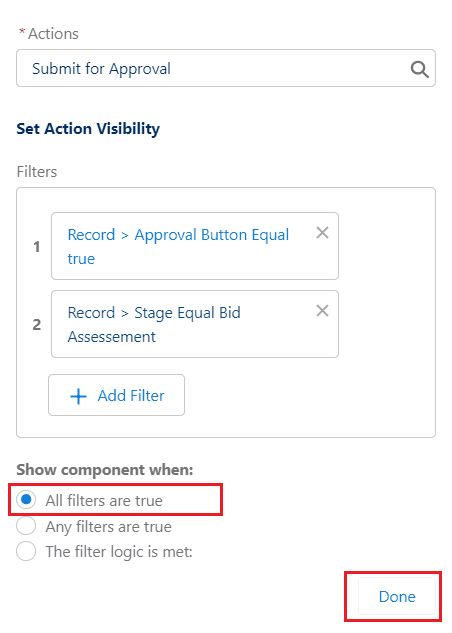Select the All filters are true radio
The width and height of the screenshot is (452, 633).
tap(26, 500)
